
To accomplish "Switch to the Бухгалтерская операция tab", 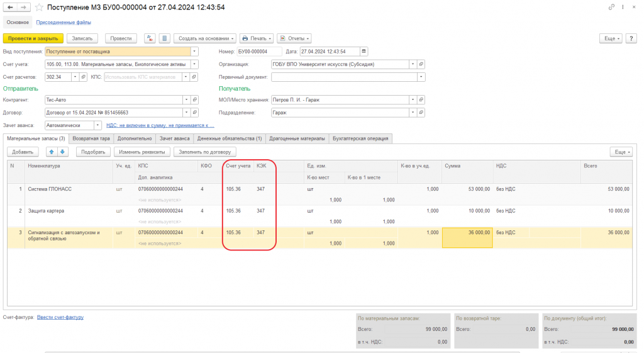I will (x=360, y=138).
